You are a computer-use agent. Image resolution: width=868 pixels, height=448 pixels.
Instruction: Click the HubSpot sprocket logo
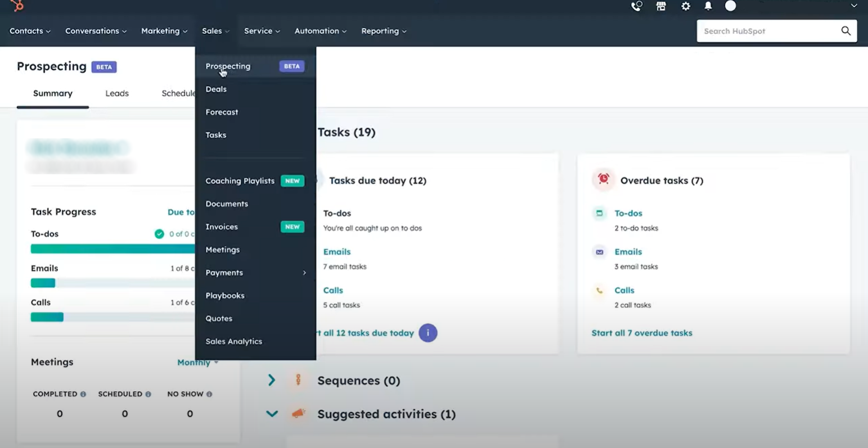coord(17,6)
